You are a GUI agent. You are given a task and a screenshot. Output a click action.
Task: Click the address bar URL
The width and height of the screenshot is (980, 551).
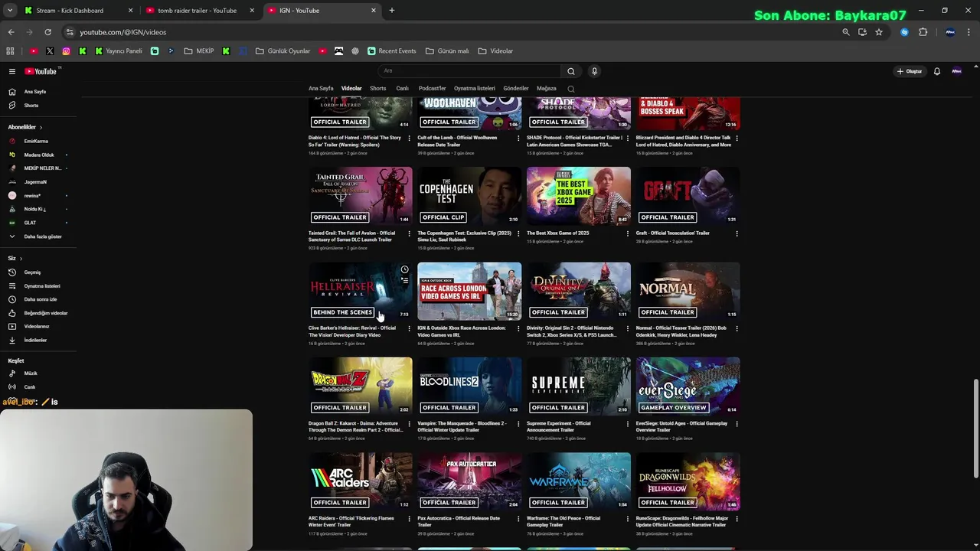[x=123, y=32]
